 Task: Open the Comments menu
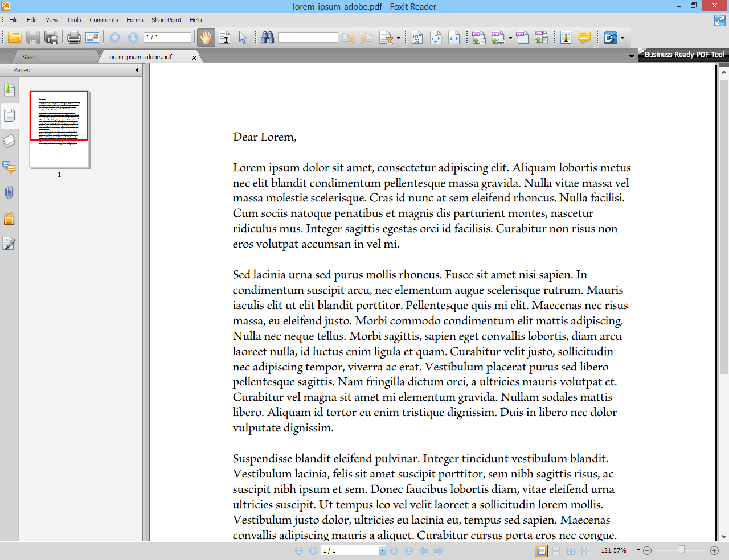coord(104,20)
